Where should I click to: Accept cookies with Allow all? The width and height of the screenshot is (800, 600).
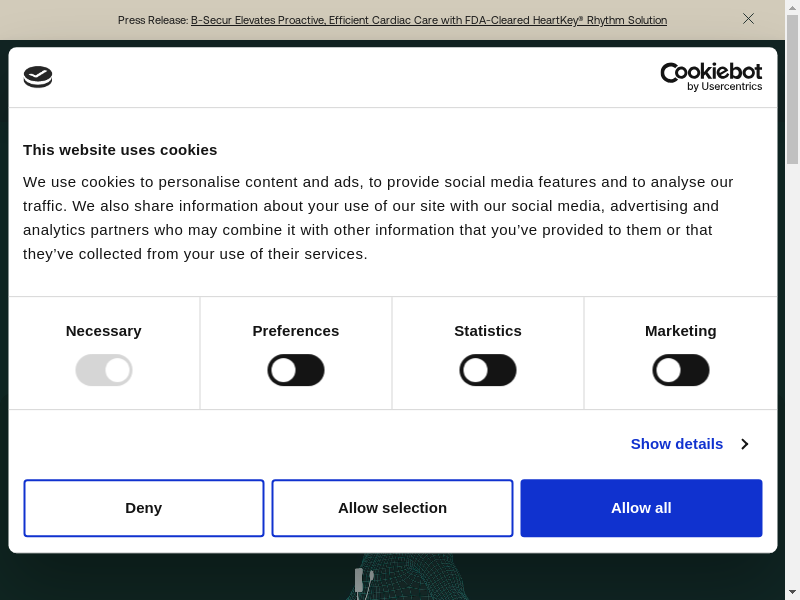[x=641, y=508]
